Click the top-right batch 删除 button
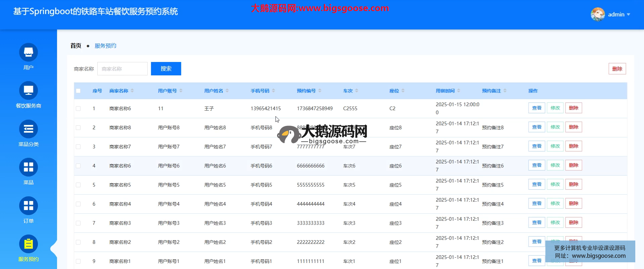This screenshot has width=644, height=269. 617,69
